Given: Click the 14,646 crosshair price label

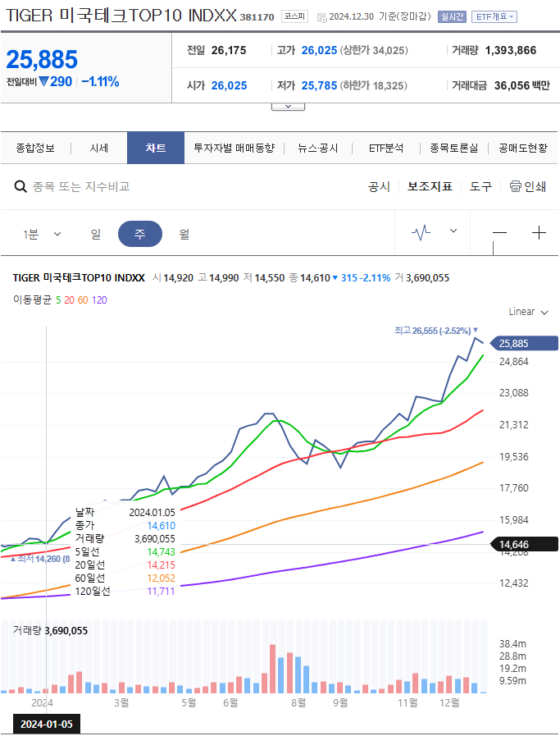Looking at the screenshot, I should pos(524,545).
